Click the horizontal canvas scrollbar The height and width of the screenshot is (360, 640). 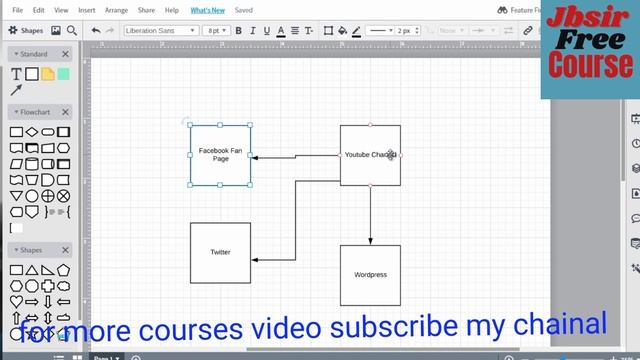tap(383, 349)
